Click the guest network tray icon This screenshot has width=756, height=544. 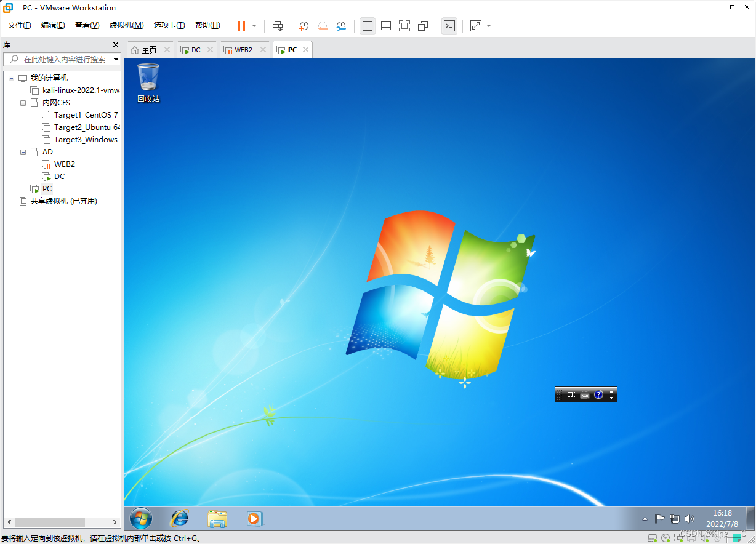point(675,519)
